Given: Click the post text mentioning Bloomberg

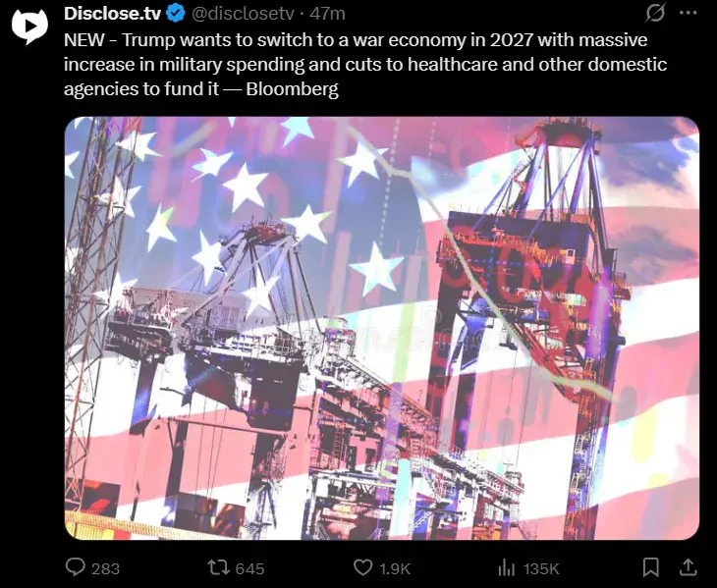Looking at the screenshot, I should pos(293,88).
